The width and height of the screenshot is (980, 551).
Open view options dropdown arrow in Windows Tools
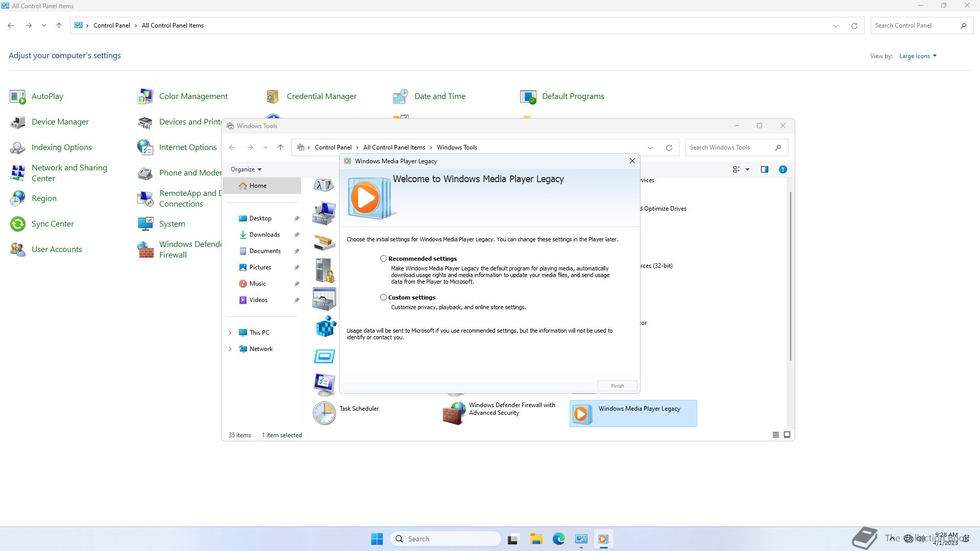[x=747, y=169]
